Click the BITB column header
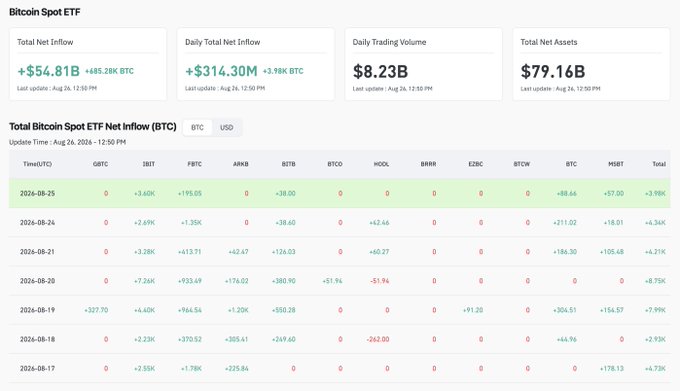The width and height of the screenshot is (680, 391). pos(288,164)
